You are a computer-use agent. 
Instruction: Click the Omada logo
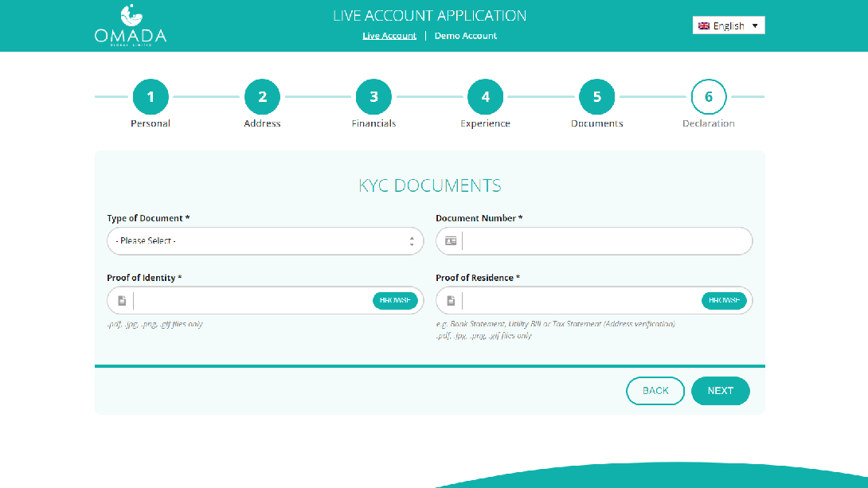point(131,25)
